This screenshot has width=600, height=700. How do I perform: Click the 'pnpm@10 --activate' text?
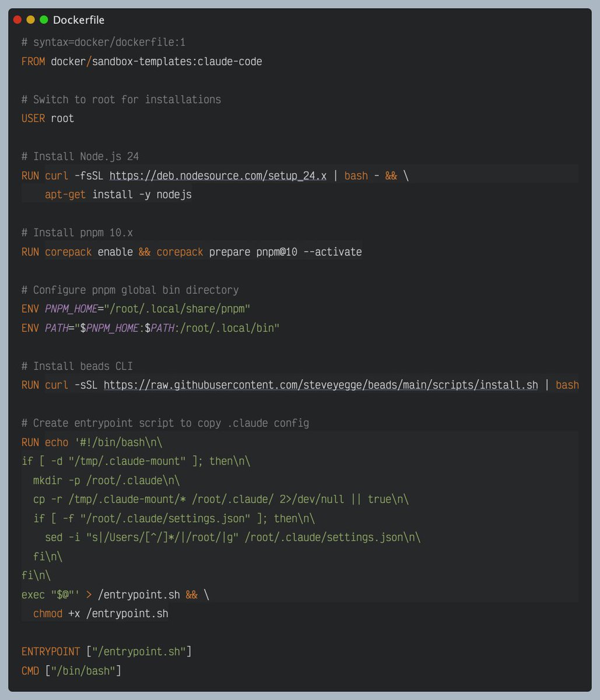coord(309,252)
